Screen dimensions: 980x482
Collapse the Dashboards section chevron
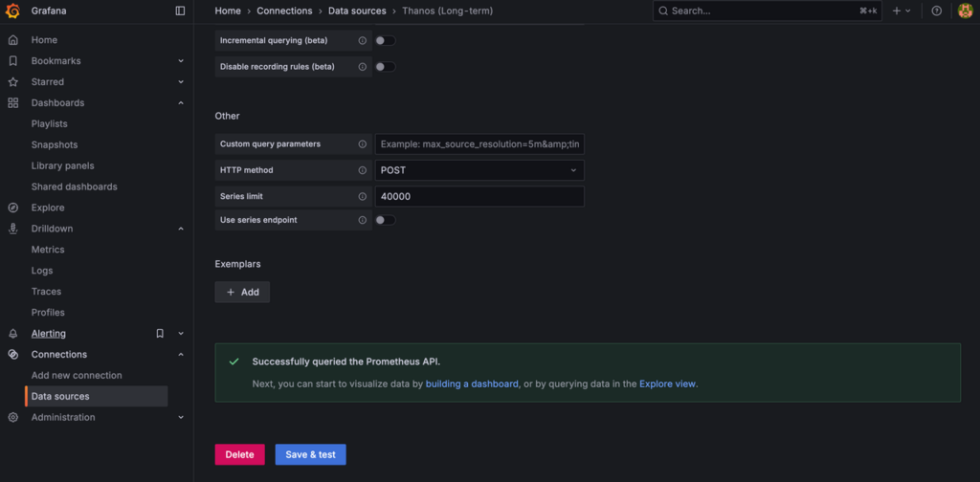pyautogui.click(x=181, y=103)
